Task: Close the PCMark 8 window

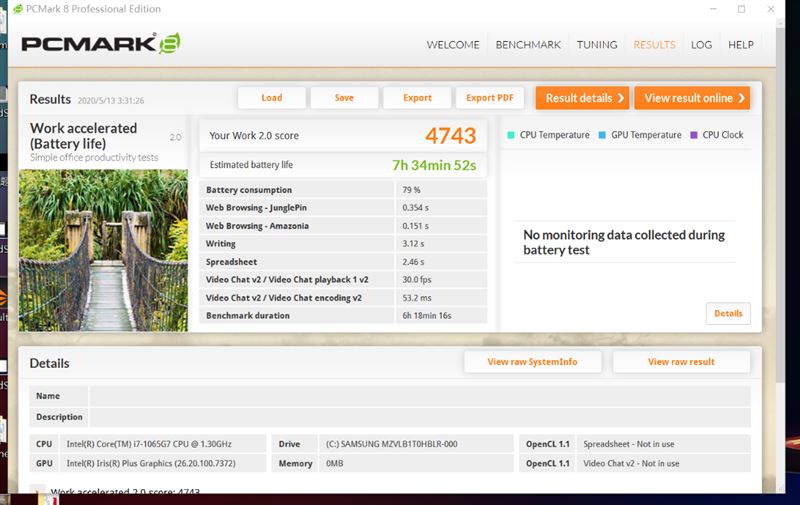Action: 770,9
